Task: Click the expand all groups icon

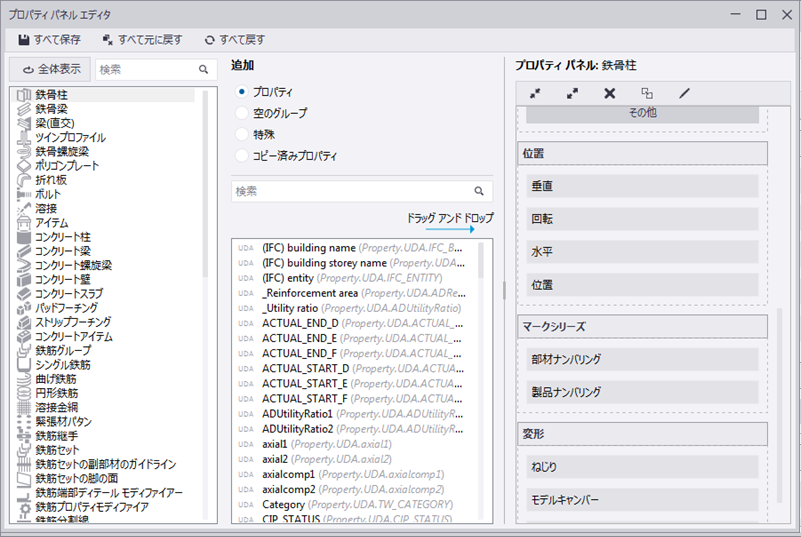Action: 572,93
